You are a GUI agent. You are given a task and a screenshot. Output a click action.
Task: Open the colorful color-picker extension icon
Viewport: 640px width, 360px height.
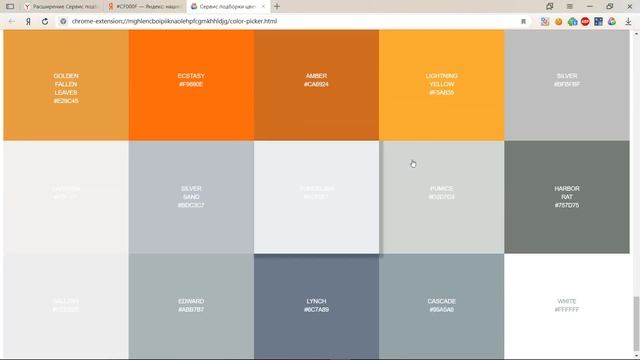[x=612, y=22]
